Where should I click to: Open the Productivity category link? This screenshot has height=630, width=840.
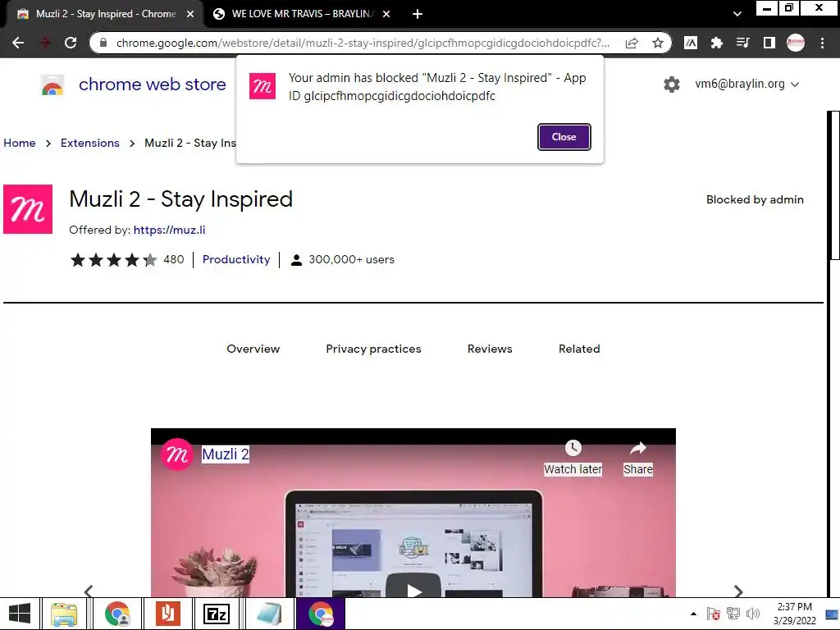coord(236,259)
